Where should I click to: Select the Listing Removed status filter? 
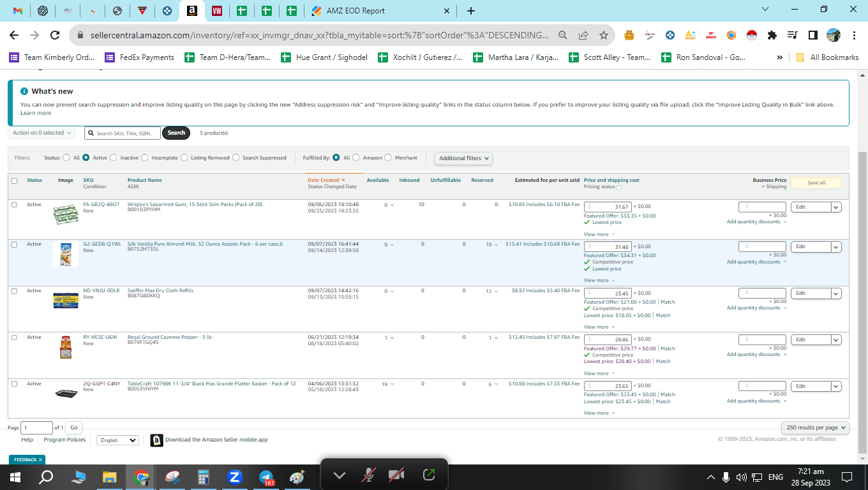(184, 158)
